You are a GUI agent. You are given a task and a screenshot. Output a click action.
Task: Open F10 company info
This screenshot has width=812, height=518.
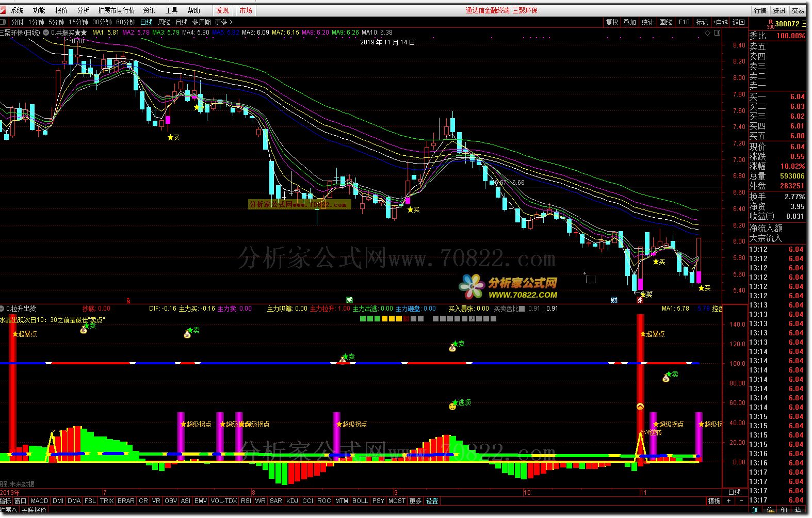(x=684, y=22)
